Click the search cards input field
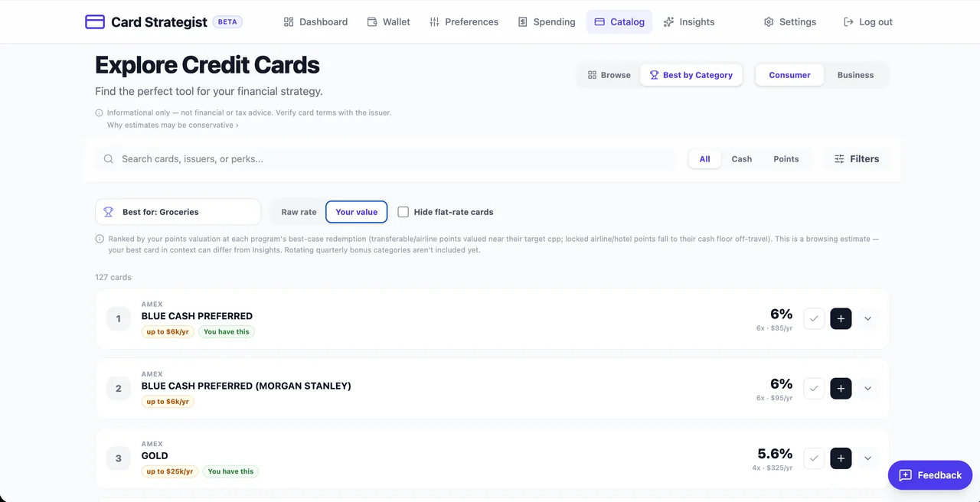This screenshot has height=502, width=980. click(385, 159)
